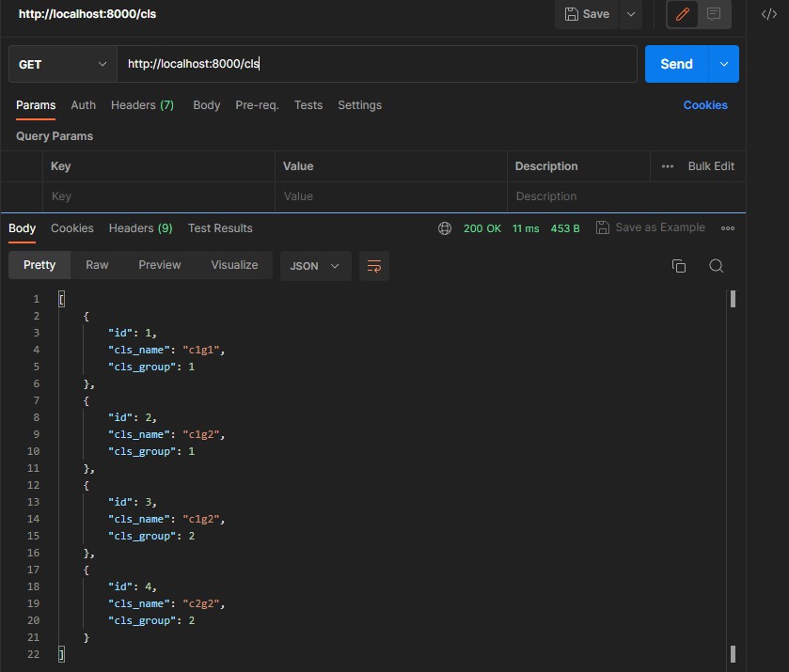Click the Cookies link
This screenshot has width=789, height=672.
point(705,105)
